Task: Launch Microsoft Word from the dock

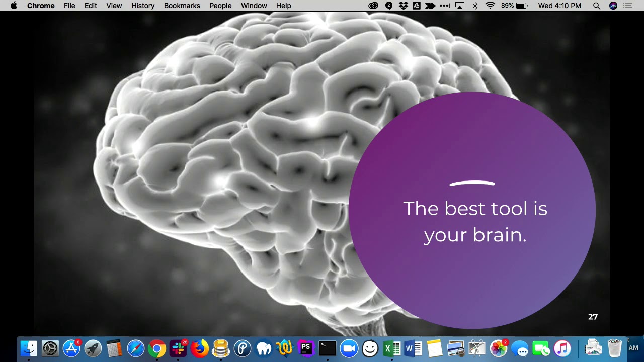Action: point(413,348)
